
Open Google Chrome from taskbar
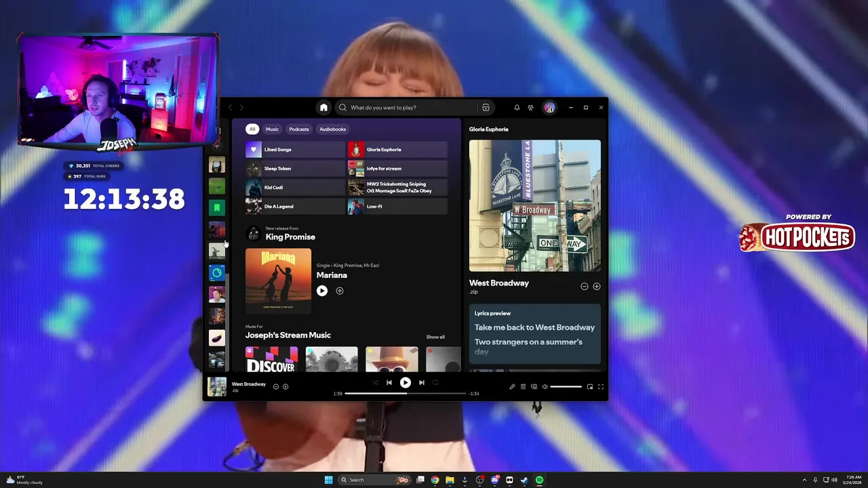435,480
